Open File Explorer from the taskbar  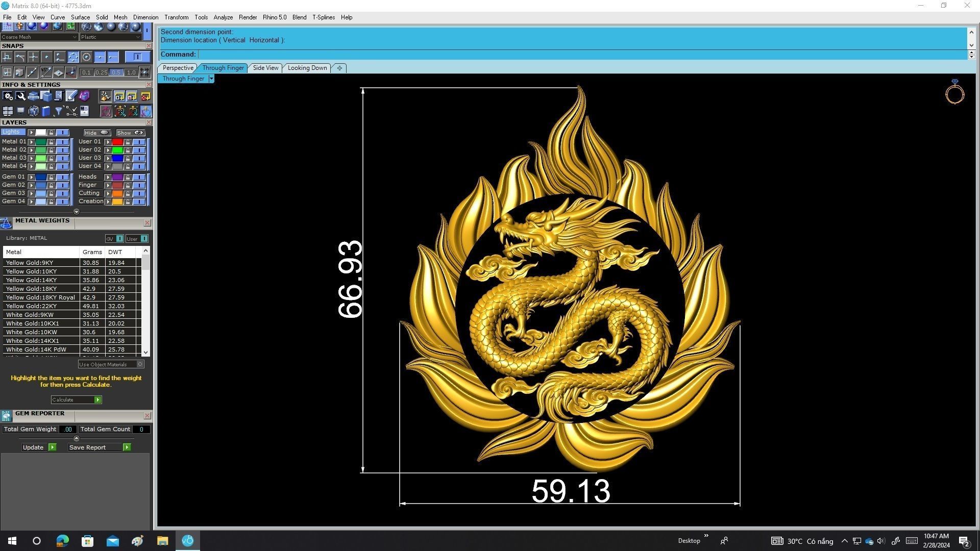tap(162, 540)
